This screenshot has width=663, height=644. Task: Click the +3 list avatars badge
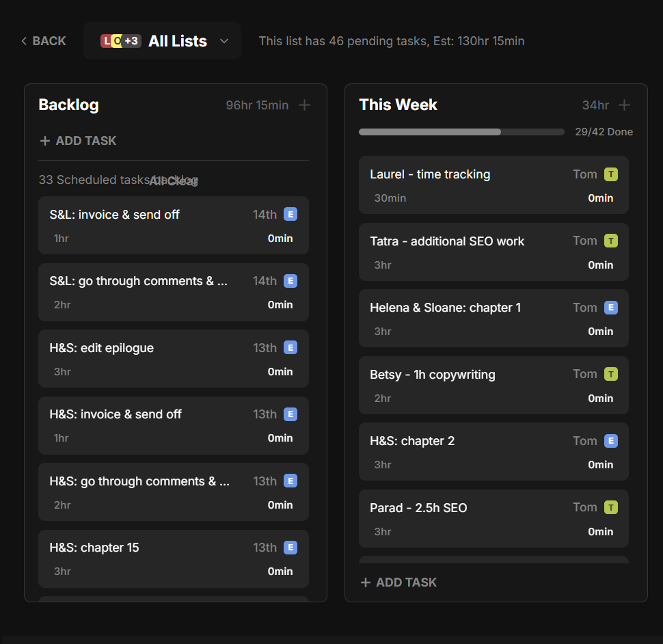pos(132,41)
